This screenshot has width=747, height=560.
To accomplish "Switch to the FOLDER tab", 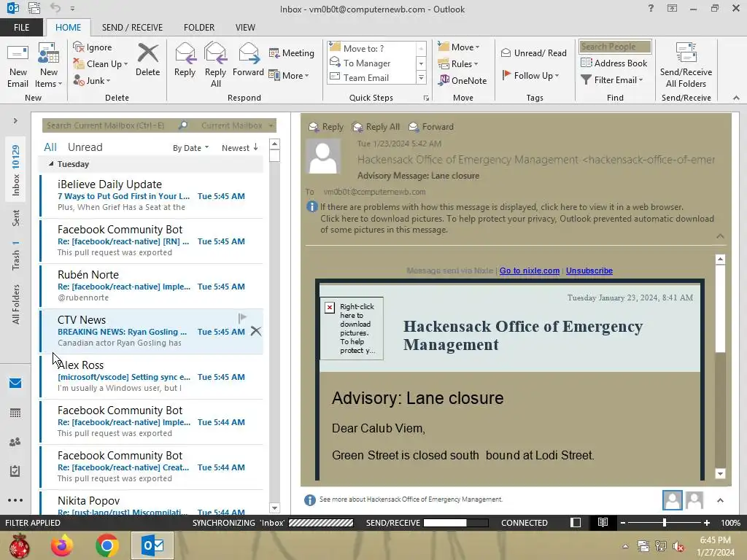I will tap(199, 28).
